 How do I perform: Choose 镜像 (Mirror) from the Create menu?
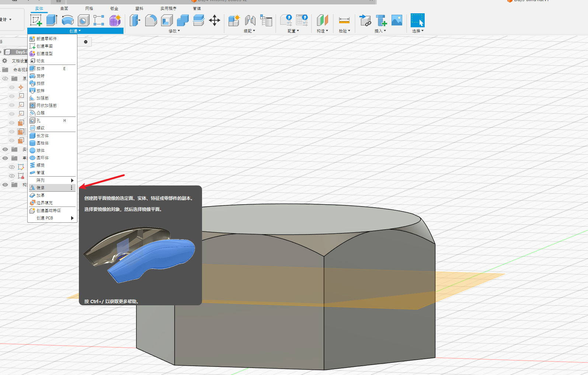tap(41, 188)
